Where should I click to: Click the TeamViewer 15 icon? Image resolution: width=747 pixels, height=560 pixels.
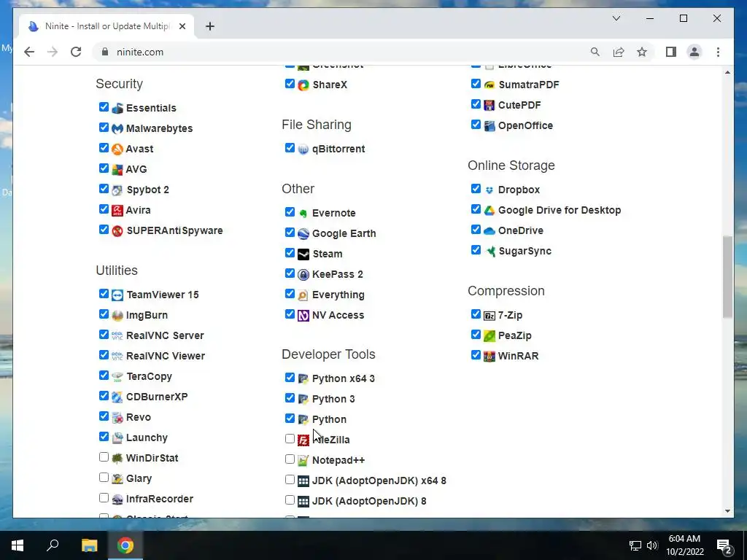coord(117,295)
